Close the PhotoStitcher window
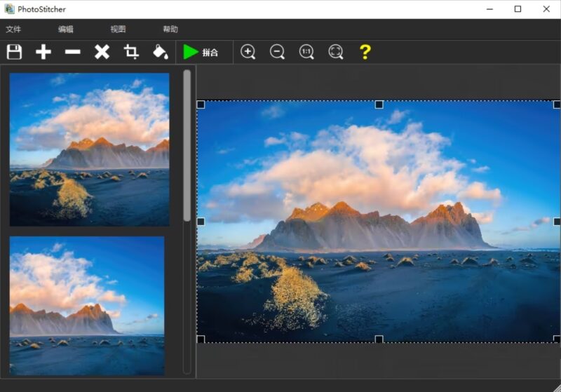561x392 pixels. point(546,9)
